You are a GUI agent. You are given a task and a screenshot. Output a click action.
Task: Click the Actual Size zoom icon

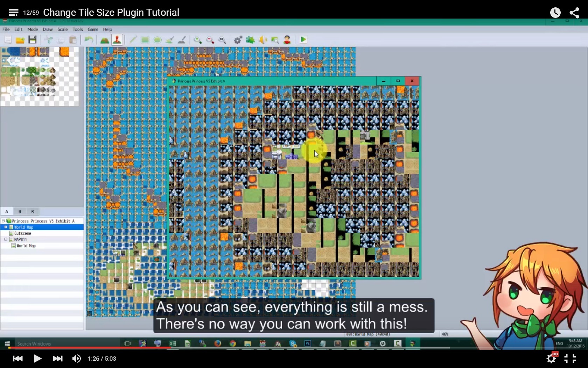(x=222, y=40)
